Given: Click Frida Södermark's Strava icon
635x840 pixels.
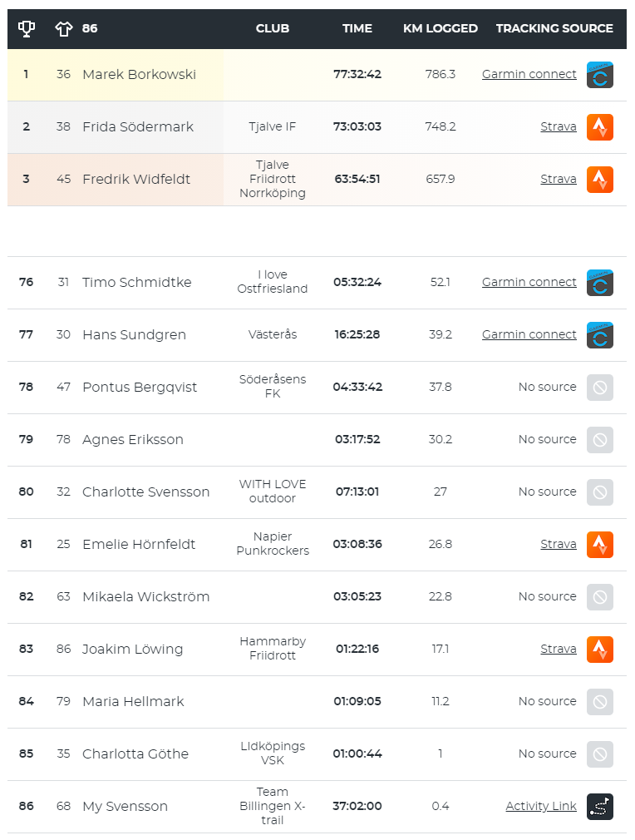Looking at the screenshot, I should 599,127.
